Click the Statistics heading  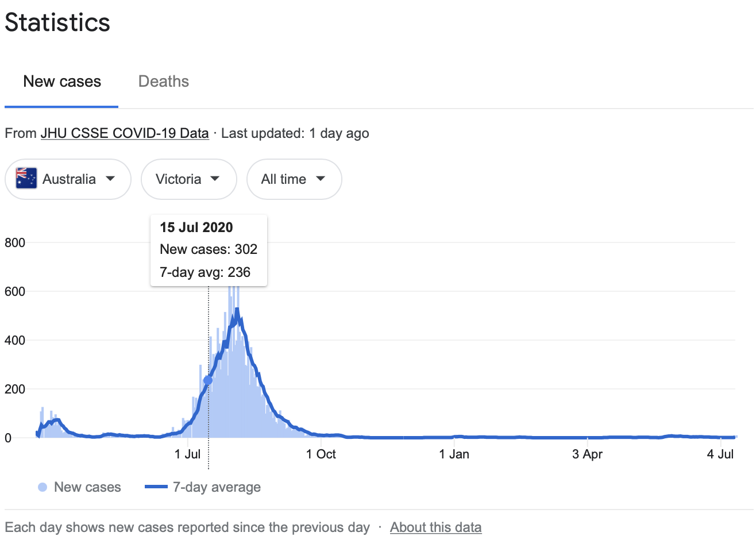(x=57, y=23)
